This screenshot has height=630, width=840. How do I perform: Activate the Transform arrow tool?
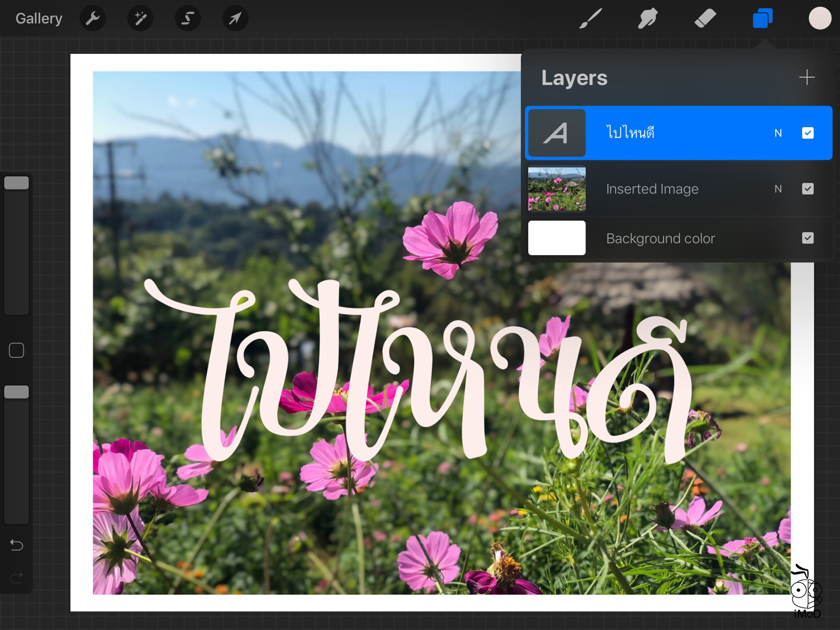pyautogui.click(x=235, y=18)
